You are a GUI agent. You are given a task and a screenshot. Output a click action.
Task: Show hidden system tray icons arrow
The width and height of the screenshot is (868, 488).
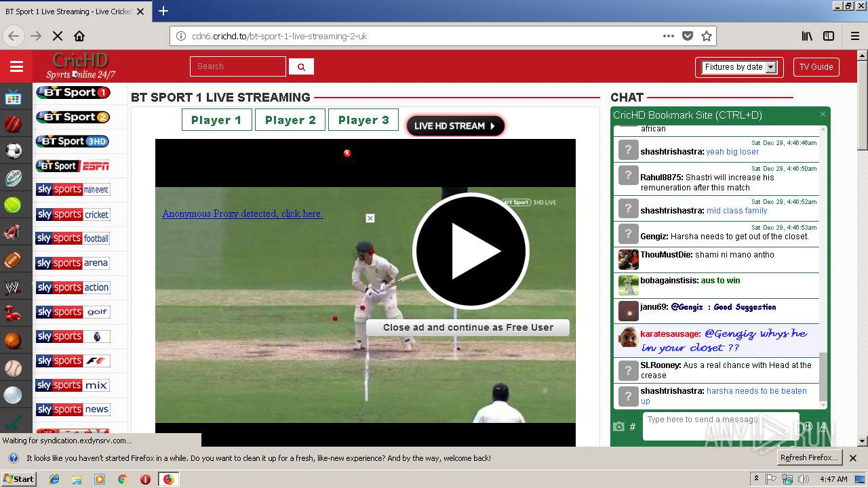point(756,479)
